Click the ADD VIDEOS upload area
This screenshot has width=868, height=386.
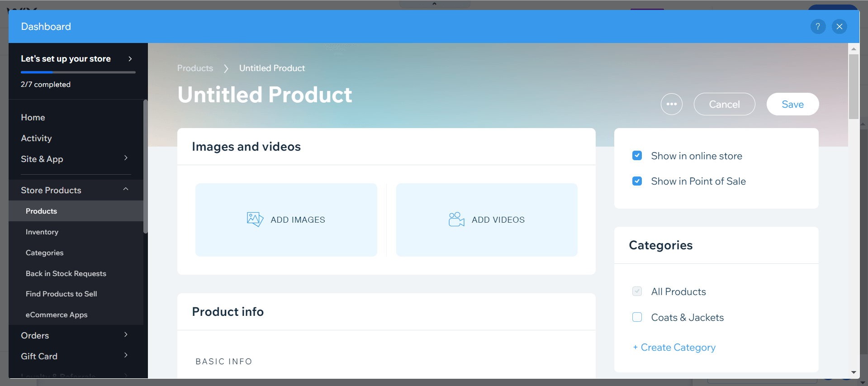pyautogui.click(x=487, y=220)
